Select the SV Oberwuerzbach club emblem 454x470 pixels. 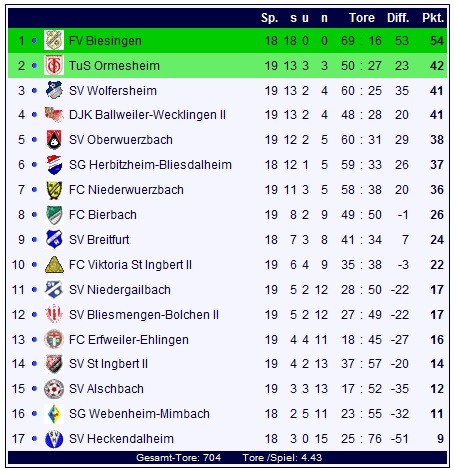54,140
